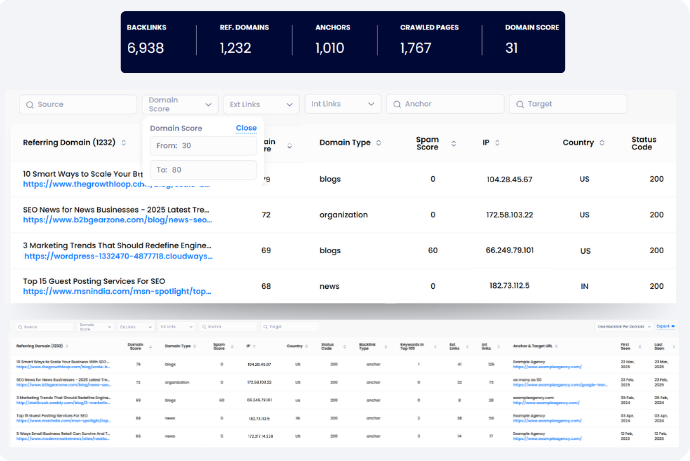Screen dimensions: 690x461
Task: Sort the lower table by Keywords in Top 100
Action: pos(435,347)
